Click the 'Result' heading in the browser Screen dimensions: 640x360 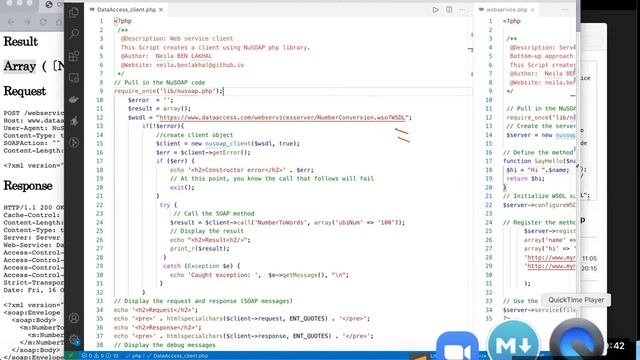(x=20, y=42)
